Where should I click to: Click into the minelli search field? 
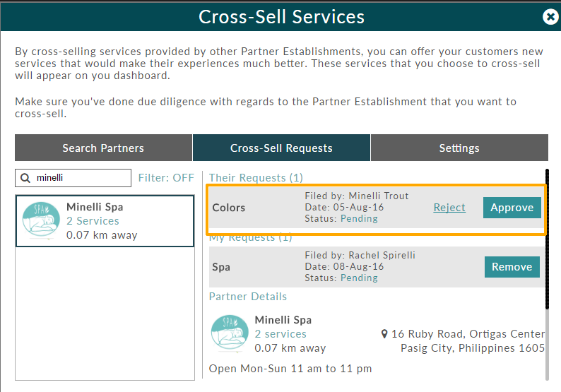point(73,178)
